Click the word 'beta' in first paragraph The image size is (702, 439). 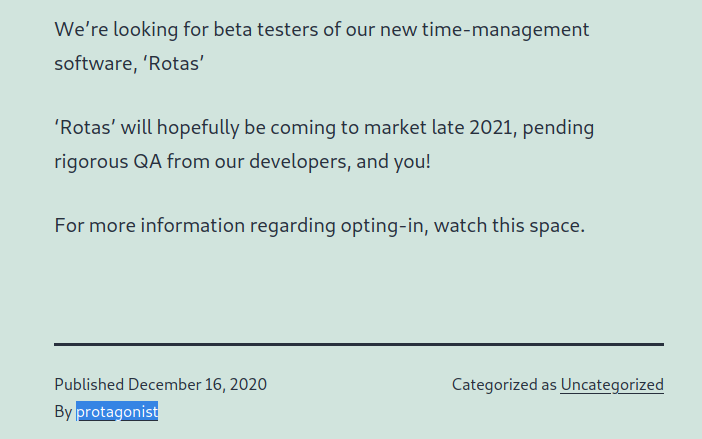(x=232, y=30)
